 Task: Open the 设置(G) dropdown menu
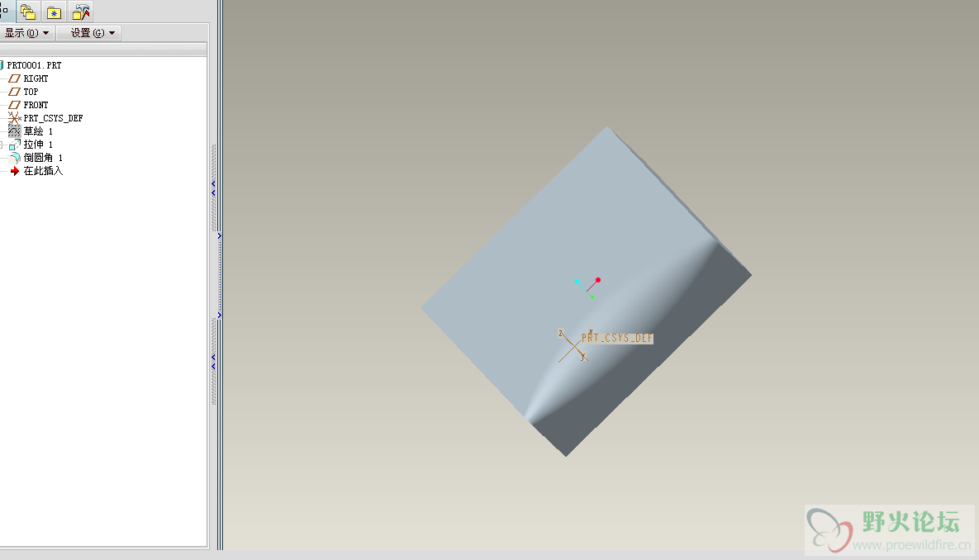(88, 33)
